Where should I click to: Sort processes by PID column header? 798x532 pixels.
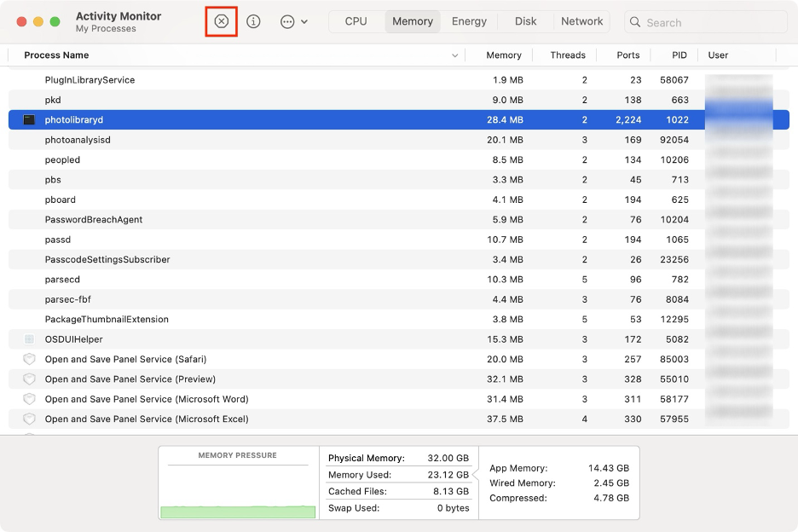(x=679, y=55)
